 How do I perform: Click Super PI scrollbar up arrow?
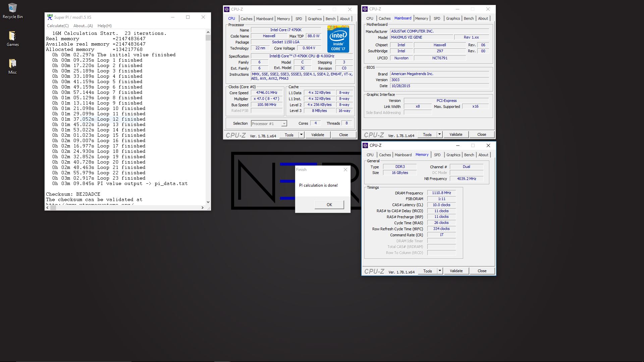coord(208,32)
